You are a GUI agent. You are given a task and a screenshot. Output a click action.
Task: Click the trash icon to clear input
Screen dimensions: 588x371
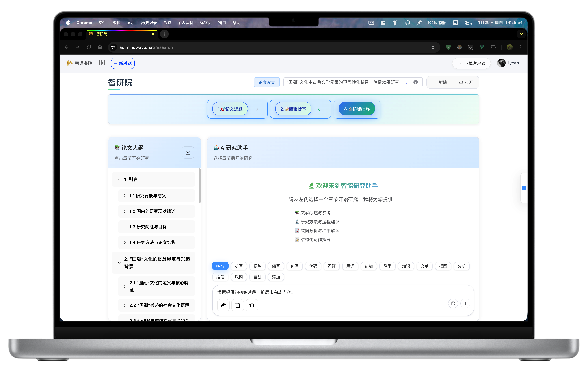click(238, 305)
